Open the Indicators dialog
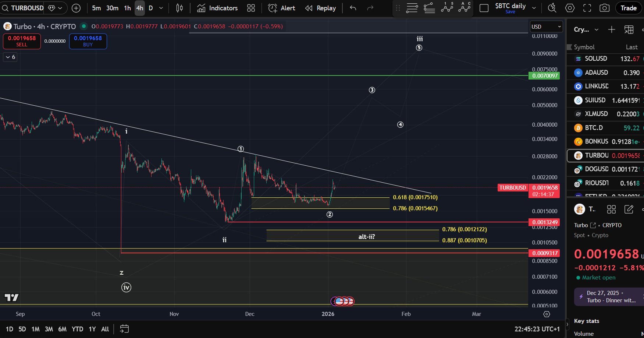644x338 pixels. 217,8
